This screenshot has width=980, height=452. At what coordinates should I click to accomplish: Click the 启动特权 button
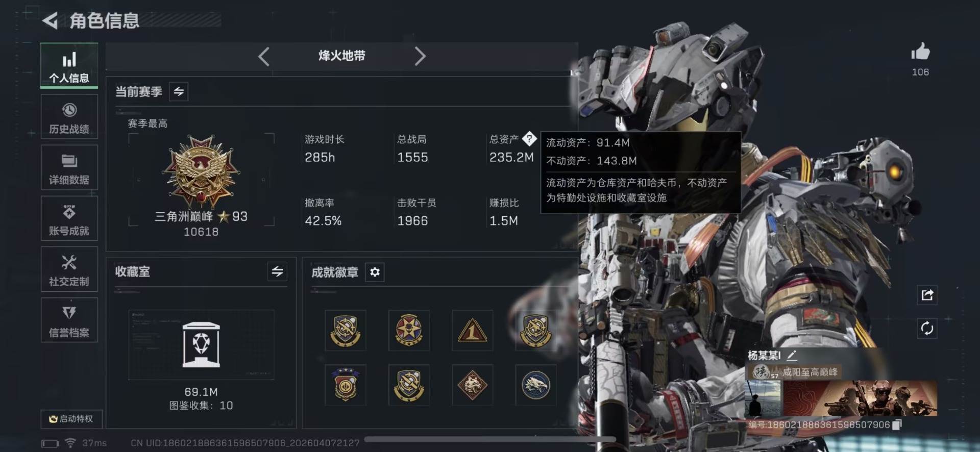point(71,419)
